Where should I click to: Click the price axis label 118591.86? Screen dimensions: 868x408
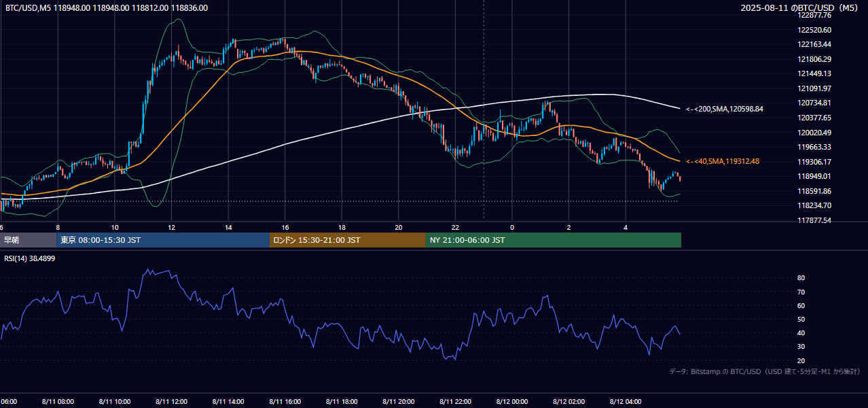coord(814,191)
